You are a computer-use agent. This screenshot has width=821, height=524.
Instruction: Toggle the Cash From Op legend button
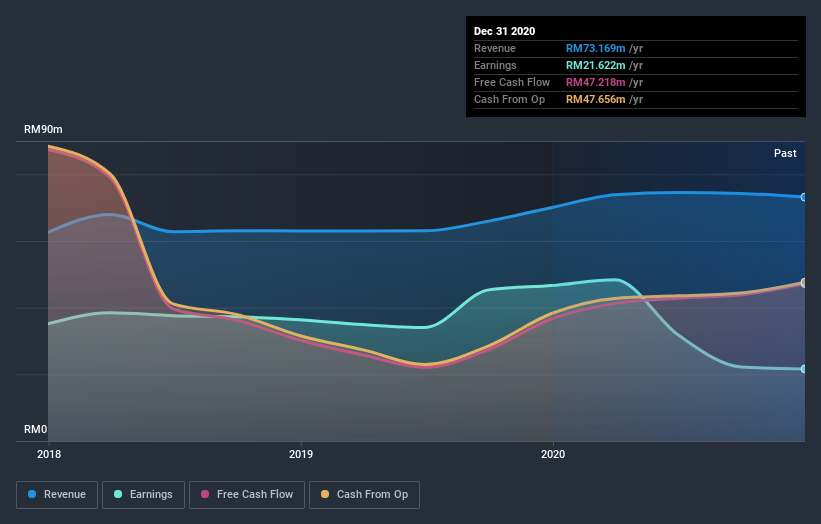[364, 495]
